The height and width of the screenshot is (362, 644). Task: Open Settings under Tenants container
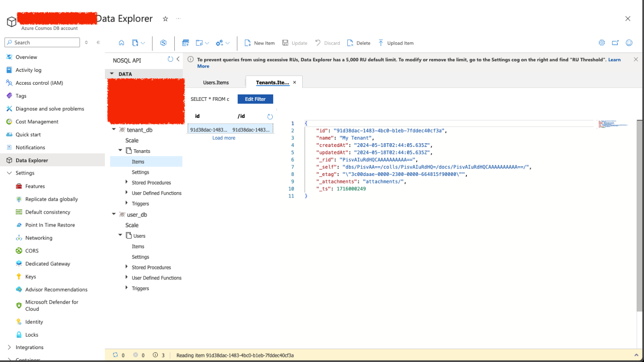[140, 172]
